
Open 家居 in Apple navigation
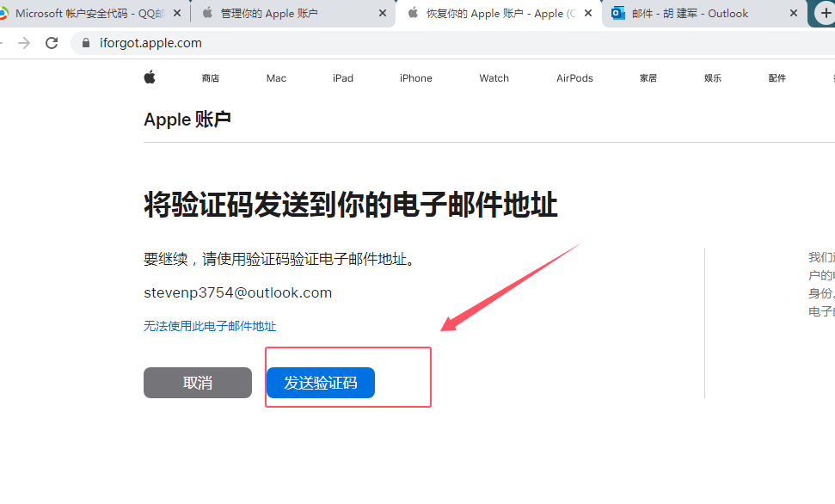click(x=648, y=78)
